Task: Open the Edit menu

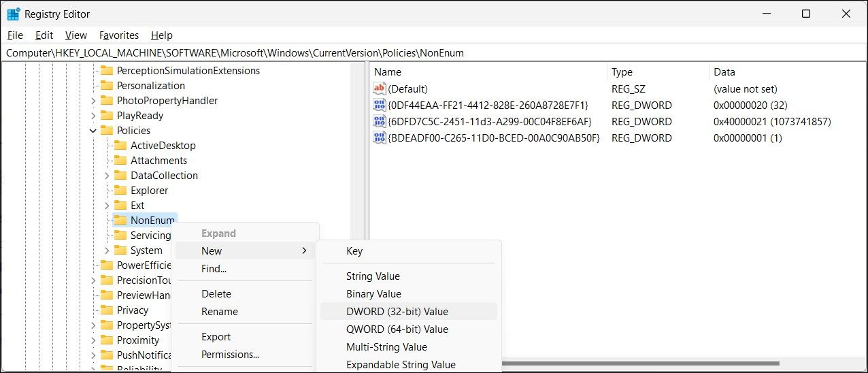Action: click(44, 35)
